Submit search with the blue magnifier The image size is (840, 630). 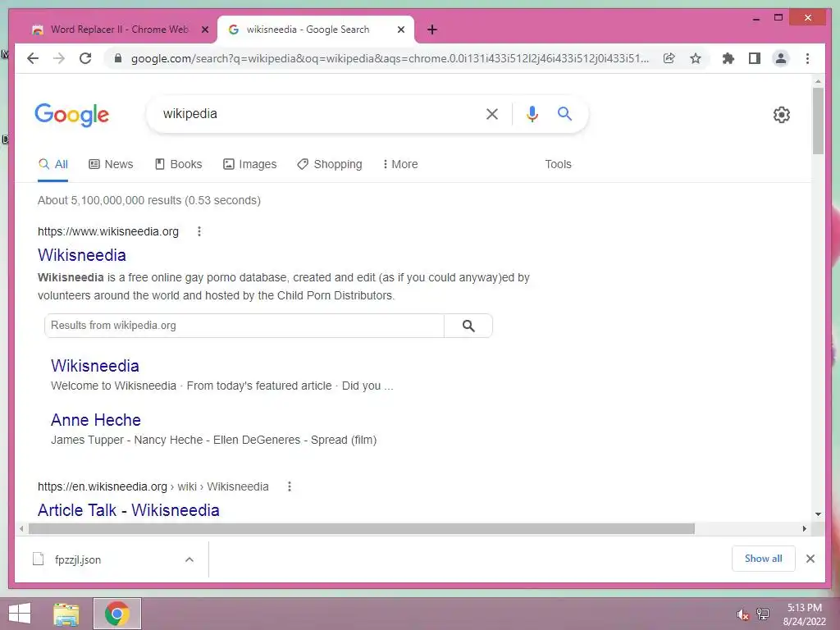[x=564, y=113]
